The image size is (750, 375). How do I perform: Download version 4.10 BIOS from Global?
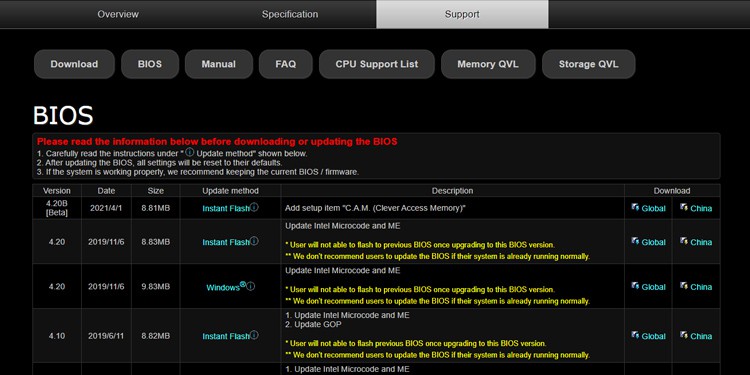click(x=653, y=336)
